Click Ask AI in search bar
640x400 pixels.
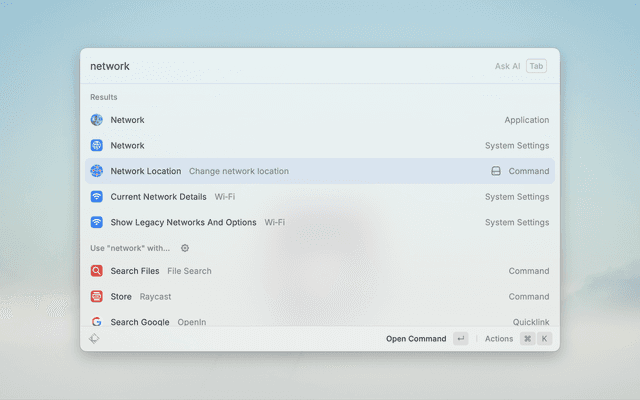[x=507, y=67]
